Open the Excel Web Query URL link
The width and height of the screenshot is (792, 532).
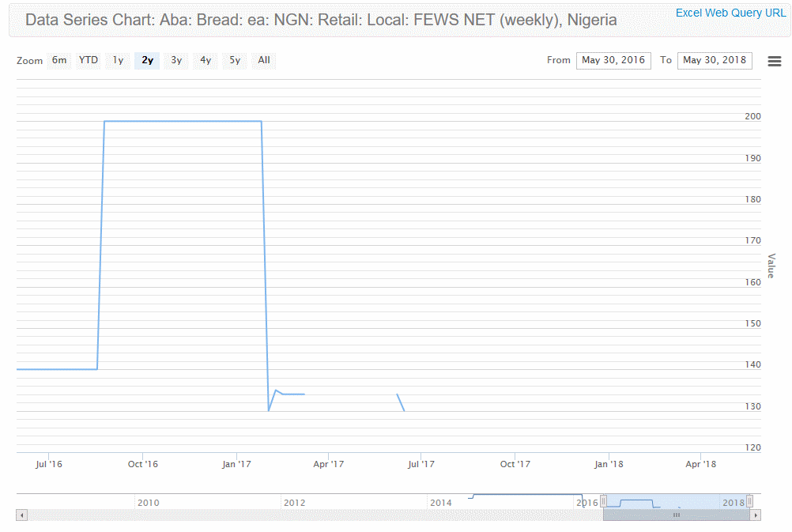click(730, 13)
